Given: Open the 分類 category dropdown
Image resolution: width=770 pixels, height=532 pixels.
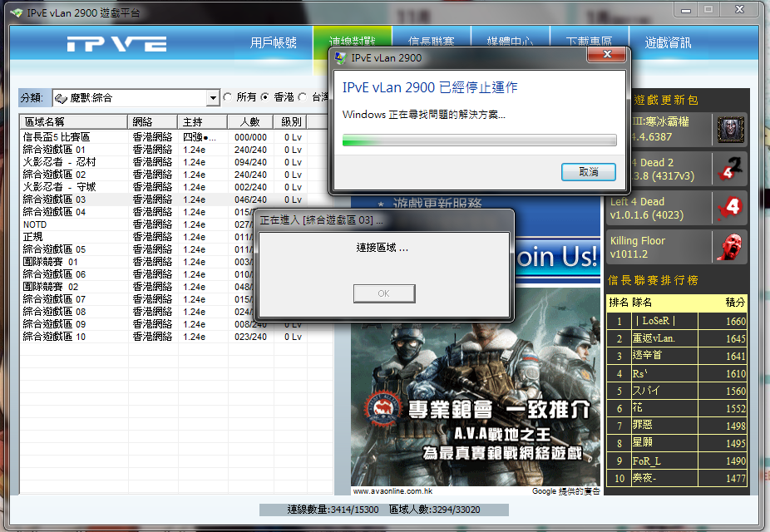Looking at the screenshot, I should pyautogui.click(x=213, y=99).
